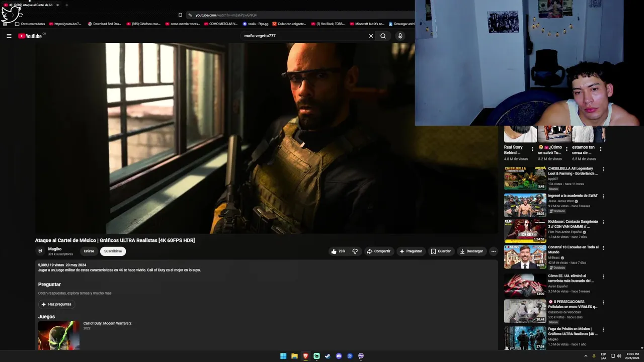Open Steam from the taskbar
The image size is (644, 362).
[328, 356]
